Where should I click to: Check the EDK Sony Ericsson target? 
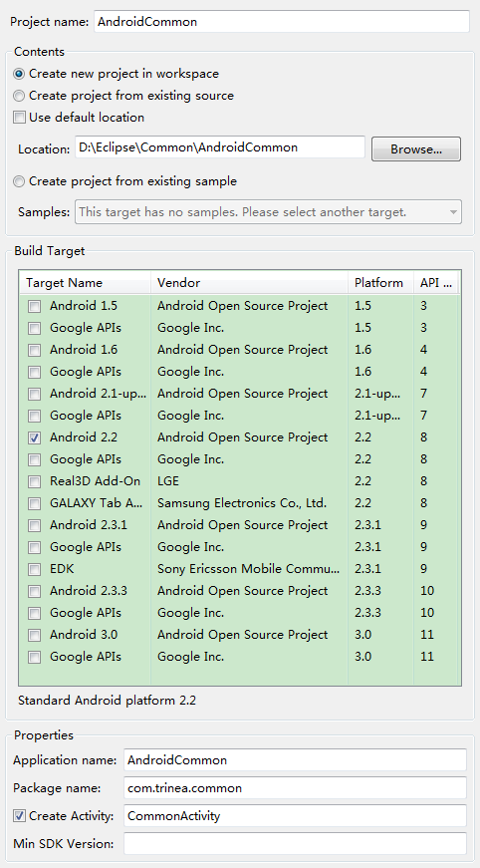coord(34,569)
